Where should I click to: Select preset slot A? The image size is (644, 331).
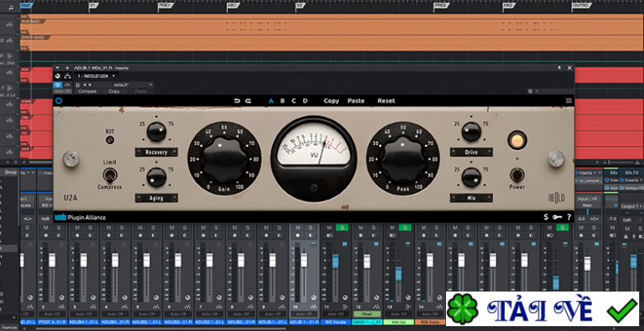coord(270,101)
